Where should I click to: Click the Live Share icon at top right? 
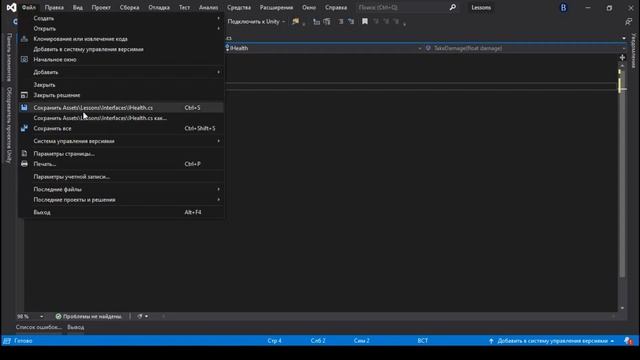[x=628, y=22]
